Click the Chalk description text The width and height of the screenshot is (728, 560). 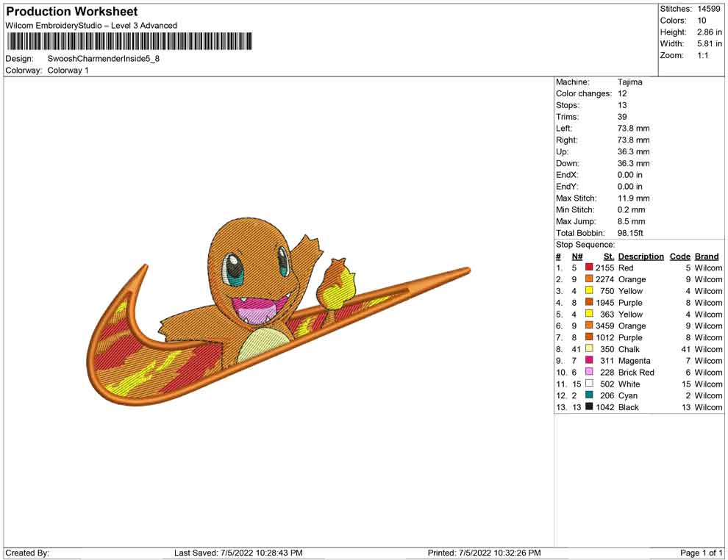(629, 349)
